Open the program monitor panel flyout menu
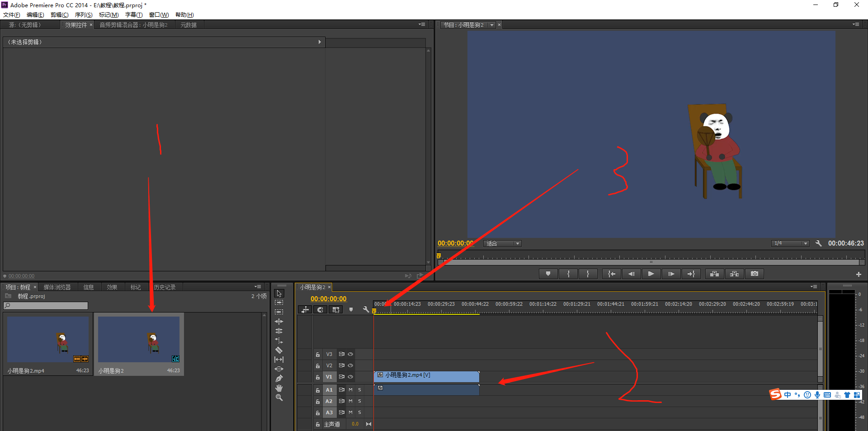 (x=856, y=24)
